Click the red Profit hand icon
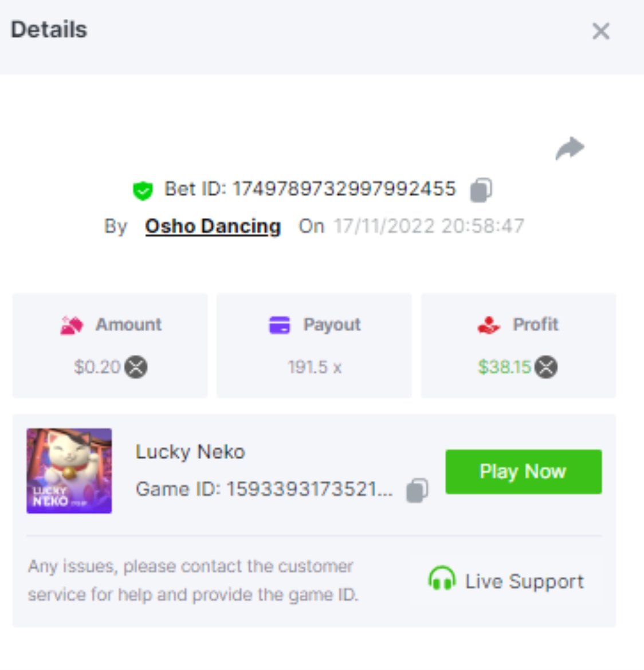The image size is (644, 670). pyautogui.click(x=489, y=325)
